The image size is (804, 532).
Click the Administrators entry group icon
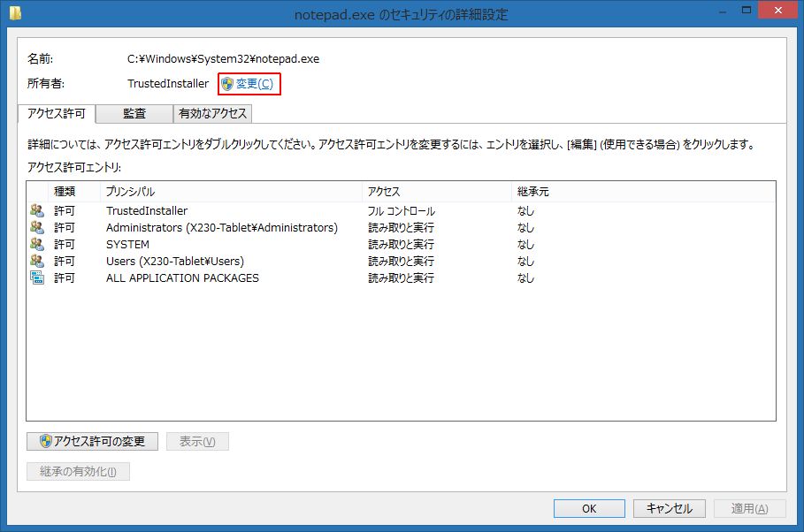[37, 228]
